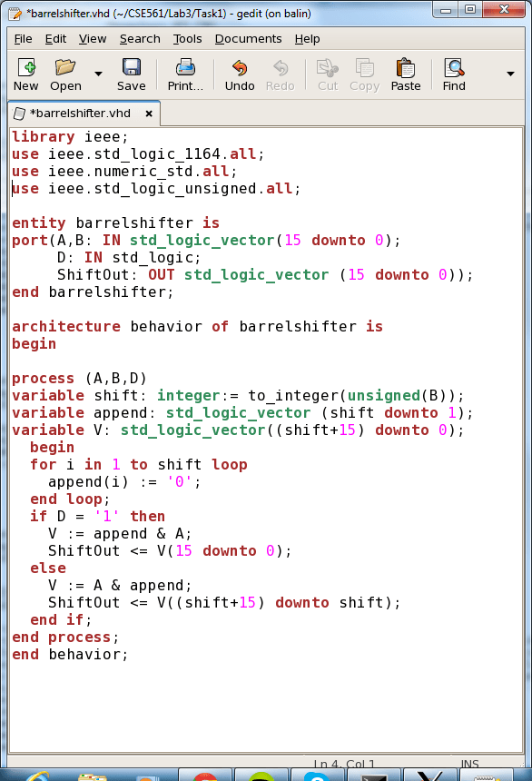The image size is (532, 781).
Task: Click the 'end behavior;' line
Action: pos(70,655)
